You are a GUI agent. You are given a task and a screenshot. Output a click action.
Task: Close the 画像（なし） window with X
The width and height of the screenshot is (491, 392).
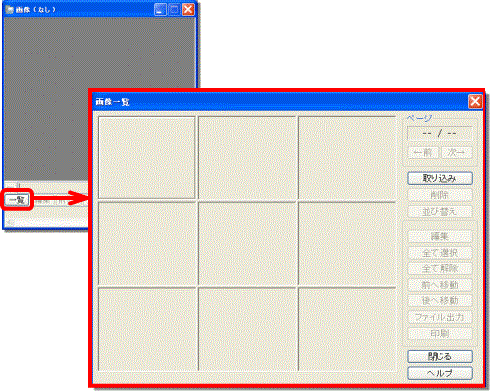188,9
